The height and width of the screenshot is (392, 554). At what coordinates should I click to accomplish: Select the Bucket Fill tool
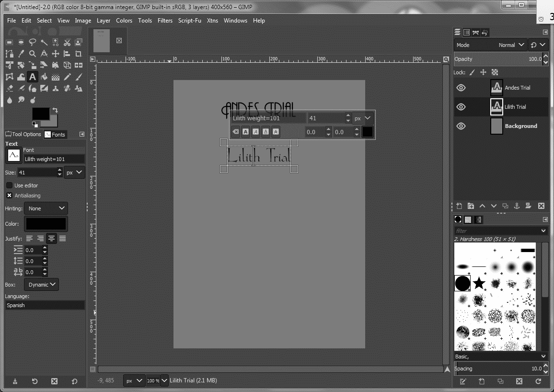pyautogui.click(x=44, y=77)
